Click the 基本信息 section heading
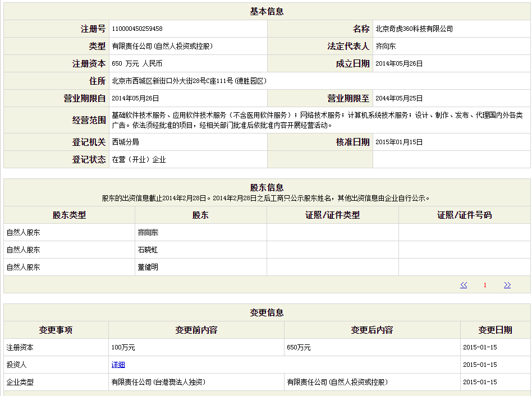The height and width of the screenshot is (396, 532). (x=267, y=12)
